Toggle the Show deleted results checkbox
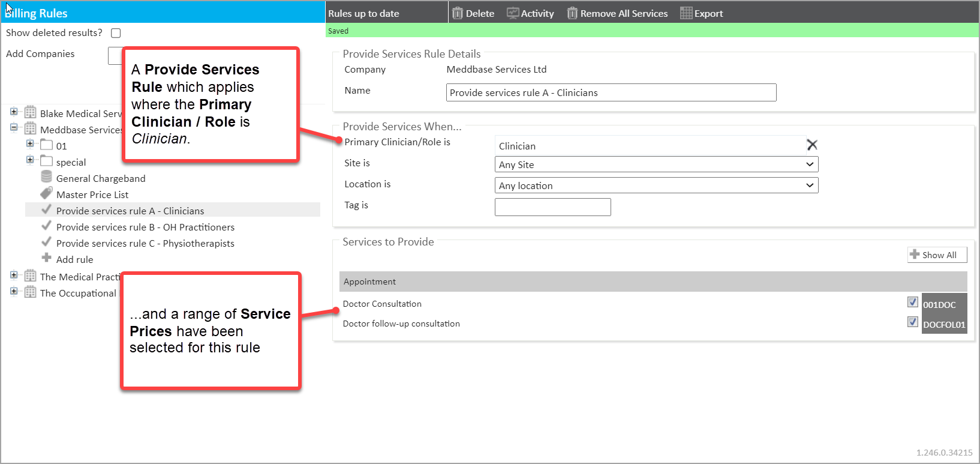 click(116, 33)
